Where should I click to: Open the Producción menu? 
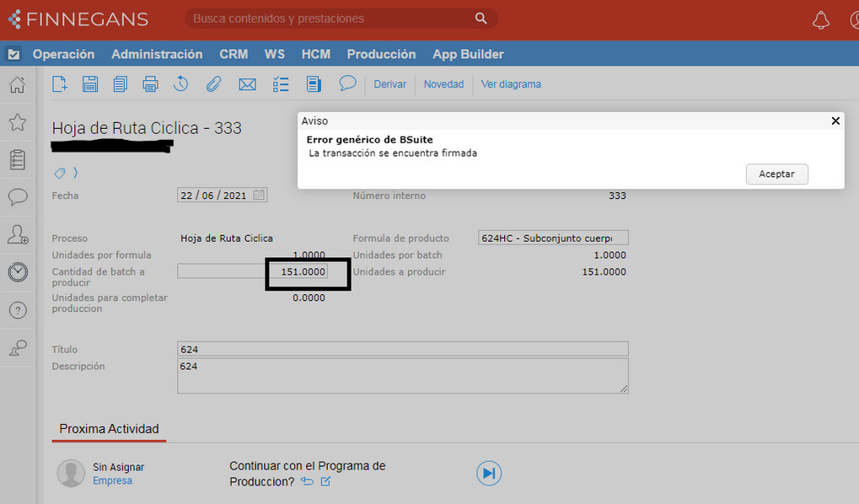point(381,54)
